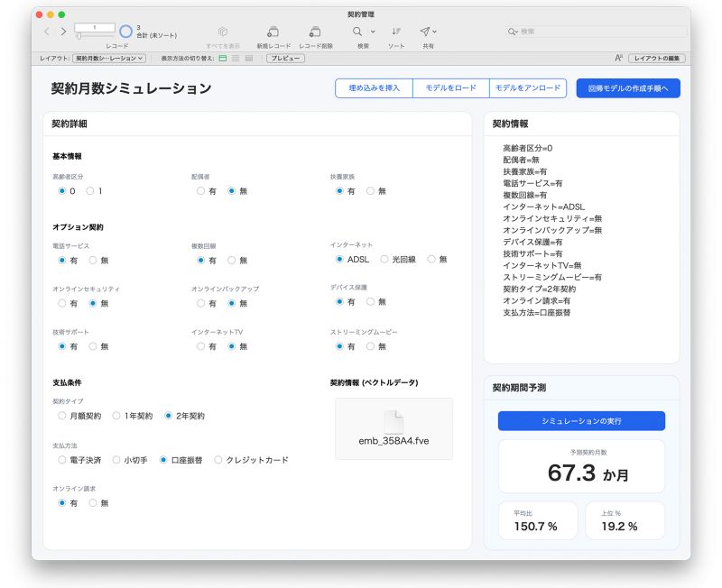This screenshot has height=588, width=722.
Task: Click the 新規レコード icon
Action: tap(273, 32)
